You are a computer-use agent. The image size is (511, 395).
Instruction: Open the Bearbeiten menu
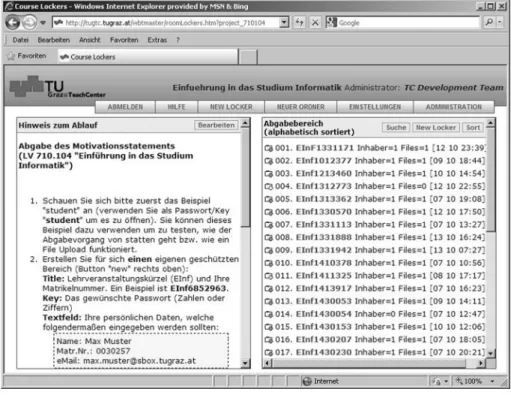[54, 40]
